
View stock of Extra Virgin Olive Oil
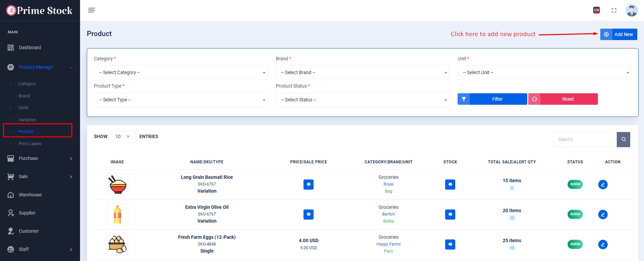[x=450, y=215]
